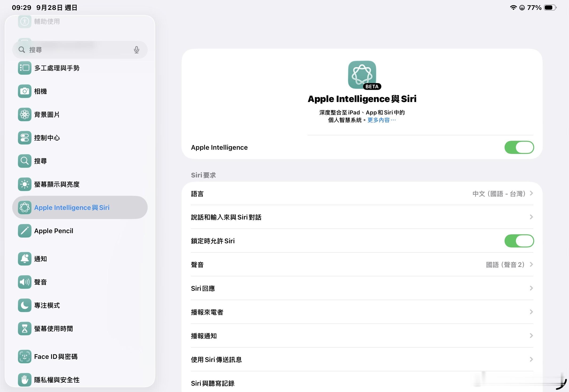Tap the 專注模式 sidebar label
The width and height of the screenshot is (569, 392).
coord(47,306)
